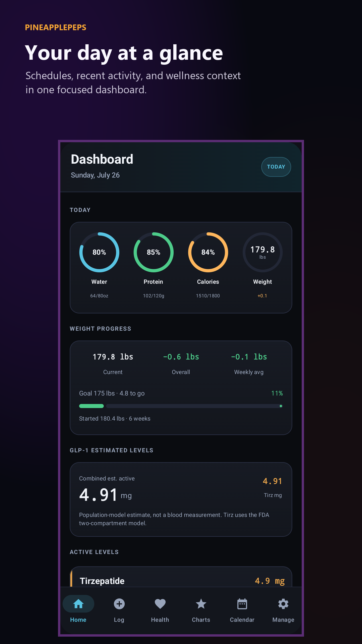Tap the large 4.91 mg value
Image resolution: width=362 pixels, height=644 pixels.
105,495
